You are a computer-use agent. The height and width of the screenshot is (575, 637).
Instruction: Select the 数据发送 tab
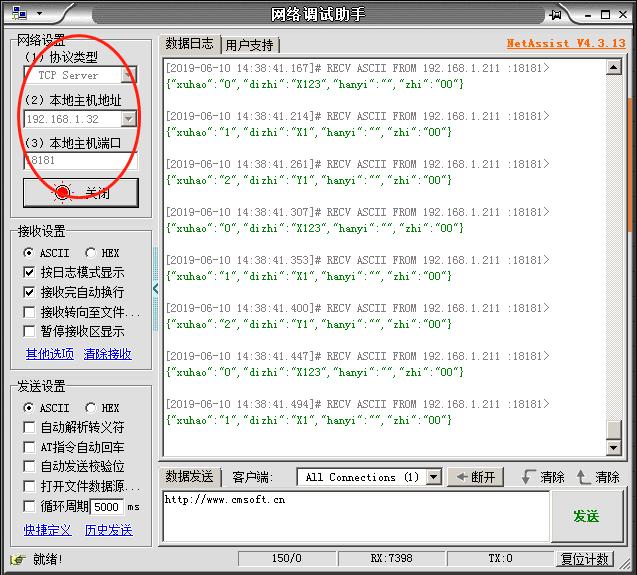[x=189, y=477]
